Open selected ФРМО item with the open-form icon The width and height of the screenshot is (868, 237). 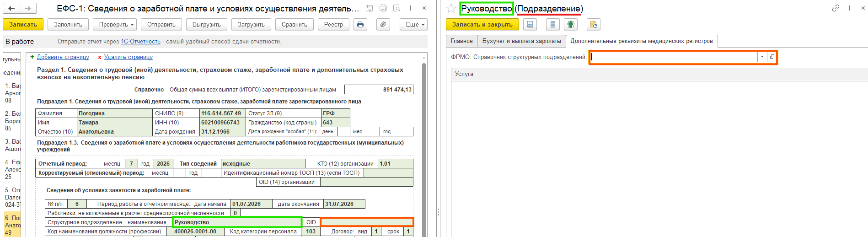pyautogui.click(x=772, y=57)
